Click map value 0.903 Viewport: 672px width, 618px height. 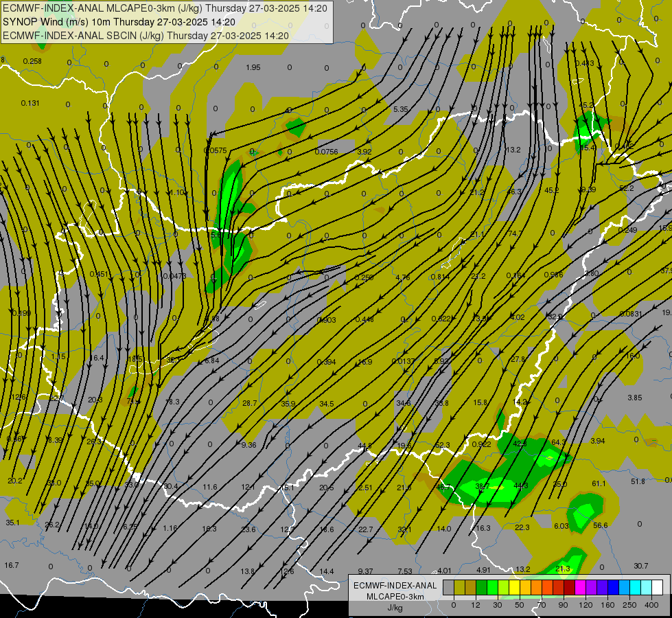326,320
